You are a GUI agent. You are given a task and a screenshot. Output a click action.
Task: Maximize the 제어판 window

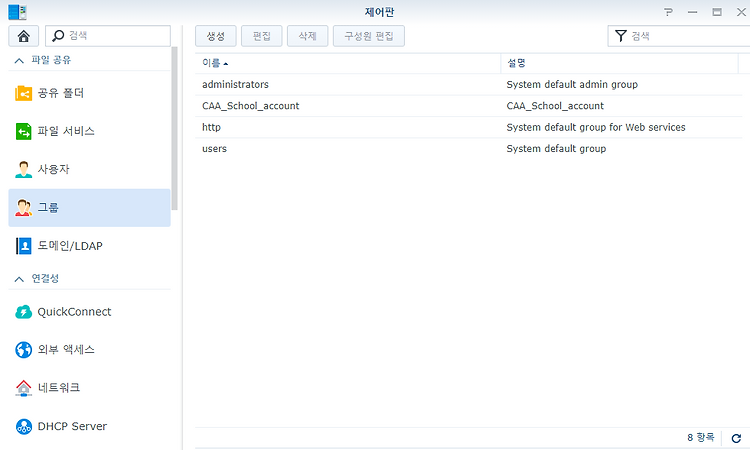pyautogui.click(x=717, y=12)
